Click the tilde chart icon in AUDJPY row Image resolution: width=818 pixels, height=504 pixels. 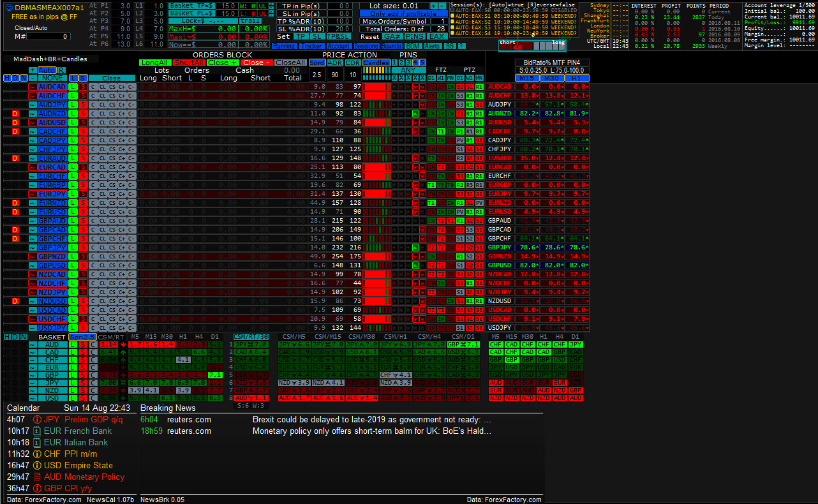point(32,104)
